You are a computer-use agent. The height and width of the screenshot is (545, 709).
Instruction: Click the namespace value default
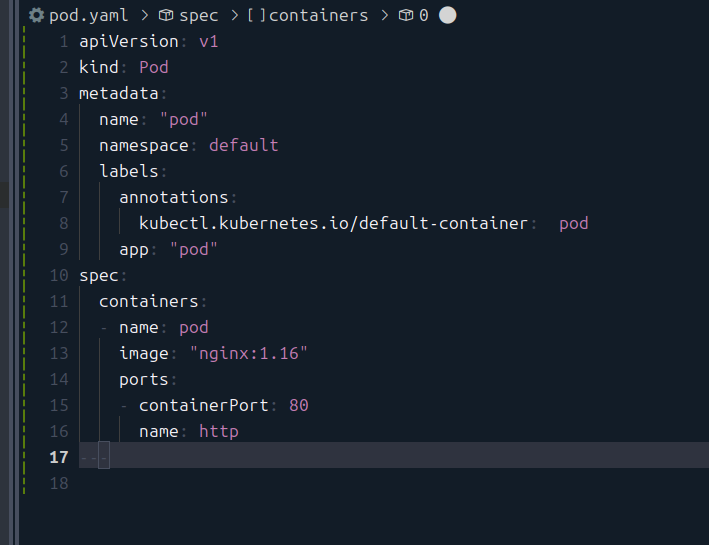(x=243, y=145)
